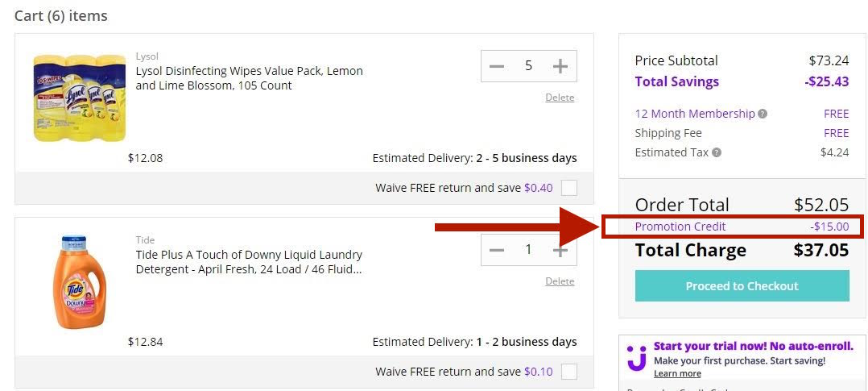Check waive free return to save $0.40
868x391 pixels.
tap(568, 188)
